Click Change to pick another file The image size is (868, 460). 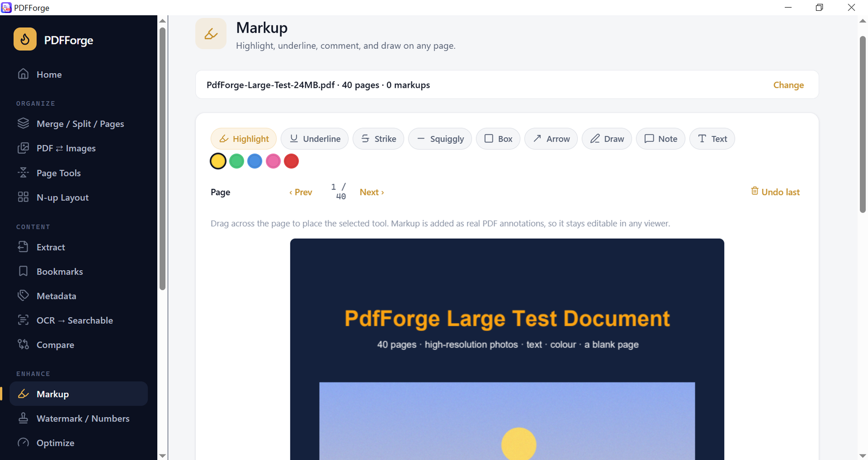(x=788, y=85)
